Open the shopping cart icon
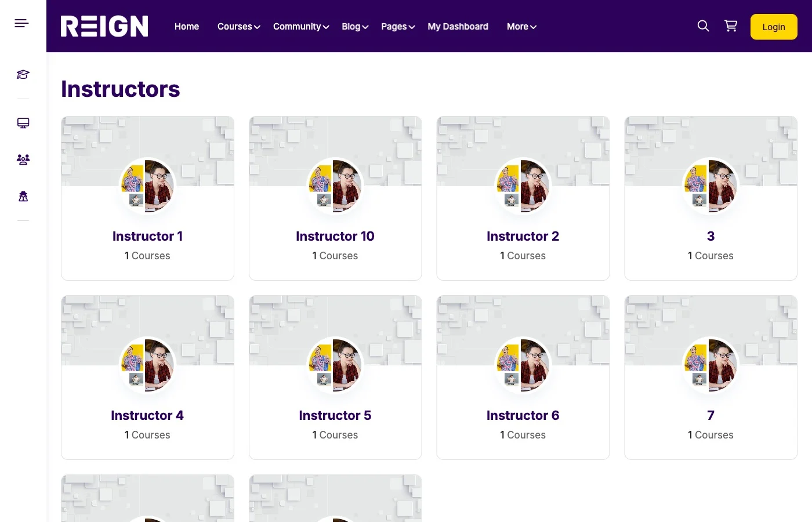 pyautogui.click(x=731, y=26)
